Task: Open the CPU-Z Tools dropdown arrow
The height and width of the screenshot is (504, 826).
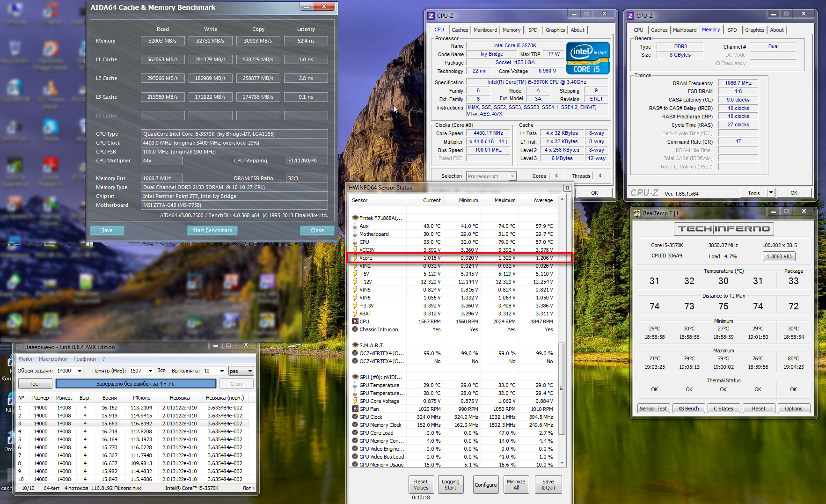Action: [771, 193]
